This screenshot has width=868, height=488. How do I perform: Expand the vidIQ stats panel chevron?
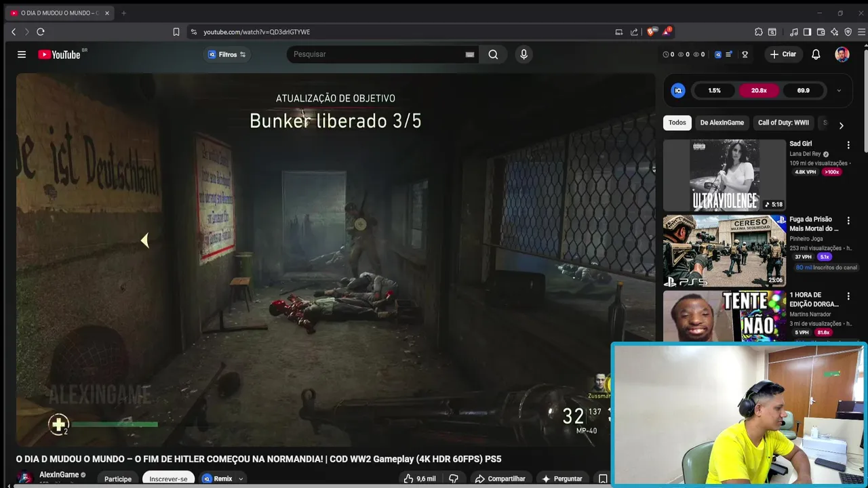(839, 90)
